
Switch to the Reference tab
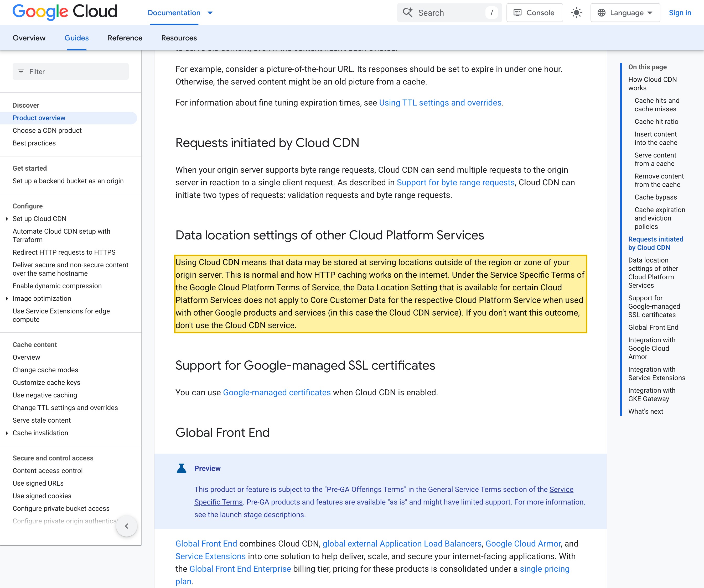pyautogui.click(x=125, y=38)
